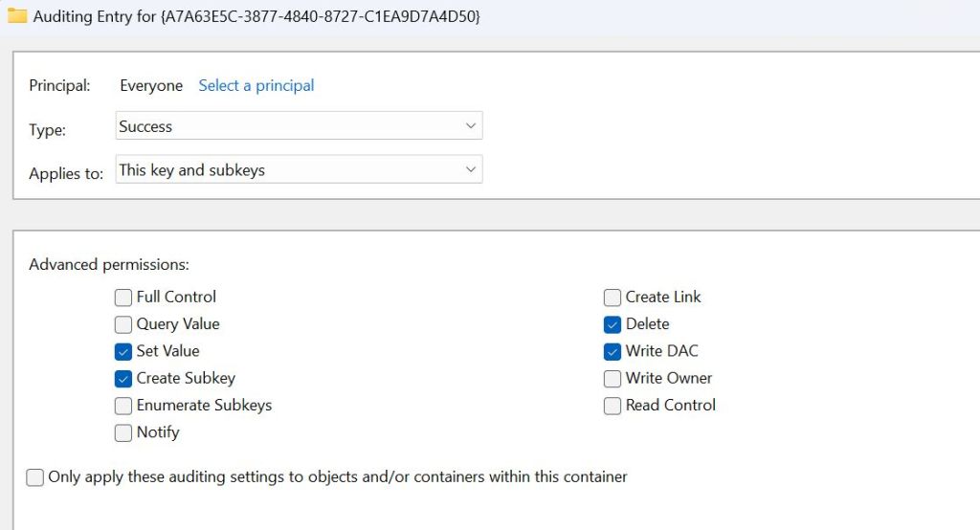980x530 pixels.
Task: Turn off the Write DAC checkbox
Action: pos(612,351)
